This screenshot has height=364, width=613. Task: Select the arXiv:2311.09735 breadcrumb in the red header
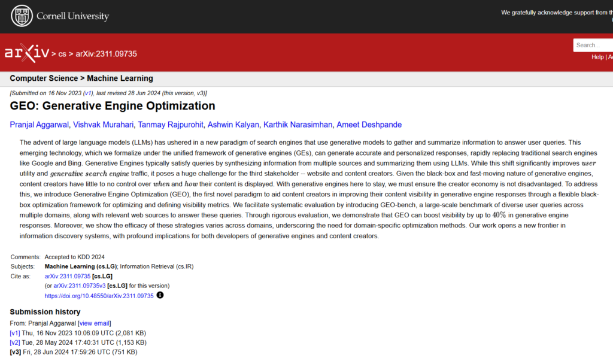(x=107, y=54)
